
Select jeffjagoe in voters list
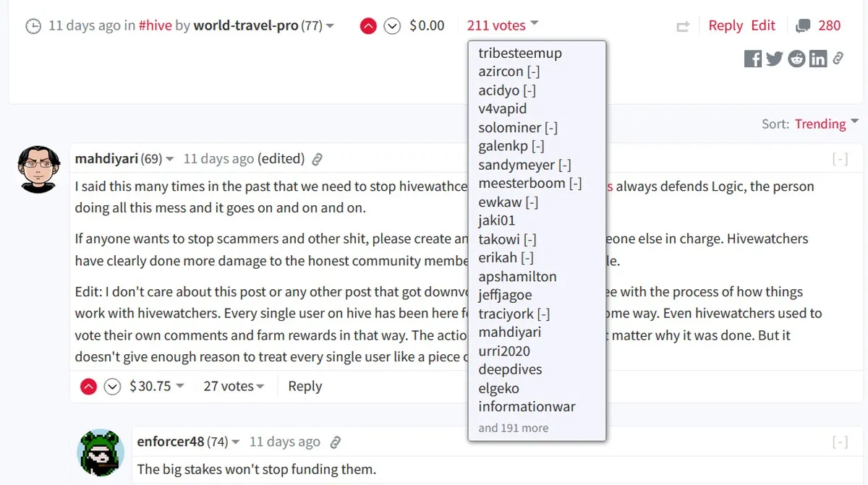(x=505, y=295)
